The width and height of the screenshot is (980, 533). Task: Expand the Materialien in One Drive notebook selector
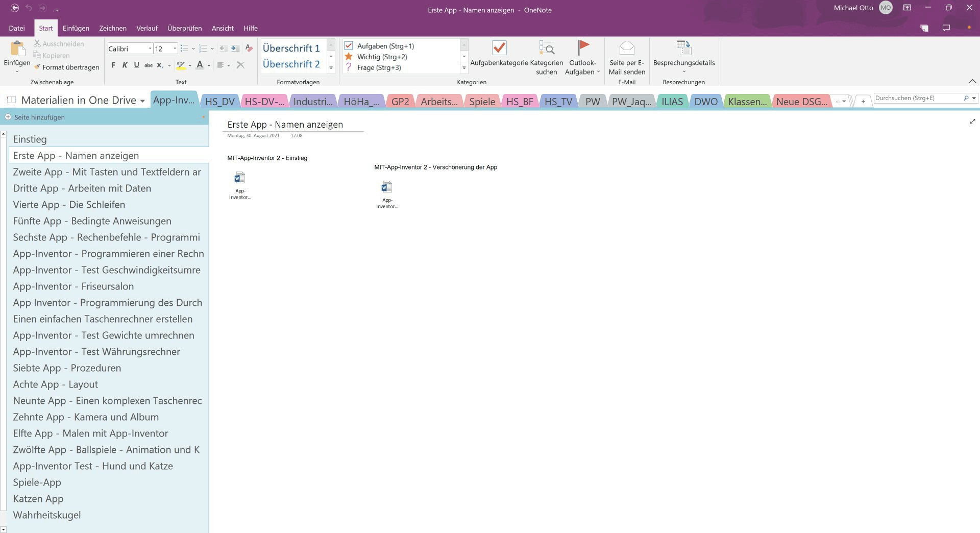[x=142, y=100]
